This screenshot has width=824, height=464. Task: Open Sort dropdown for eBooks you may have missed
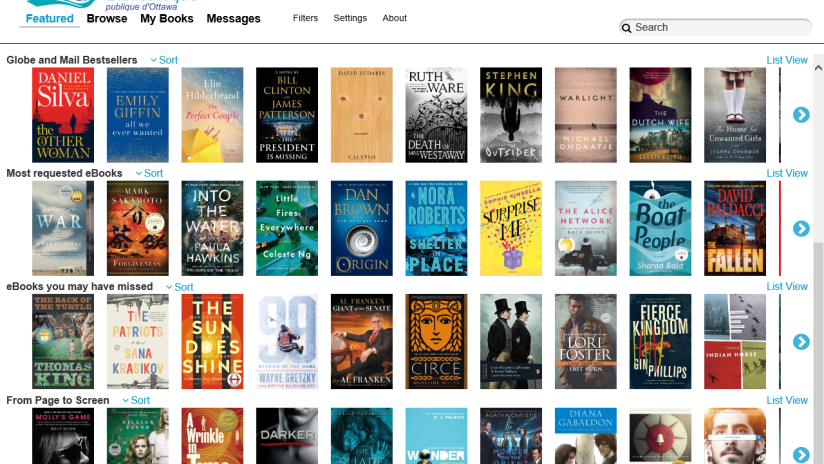180,287
